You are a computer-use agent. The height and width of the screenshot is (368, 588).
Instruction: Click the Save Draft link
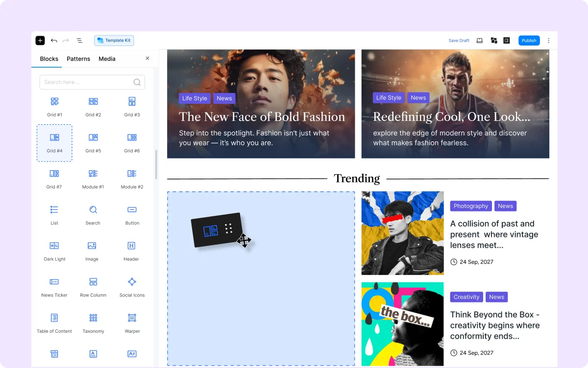(x=459, y=41)
